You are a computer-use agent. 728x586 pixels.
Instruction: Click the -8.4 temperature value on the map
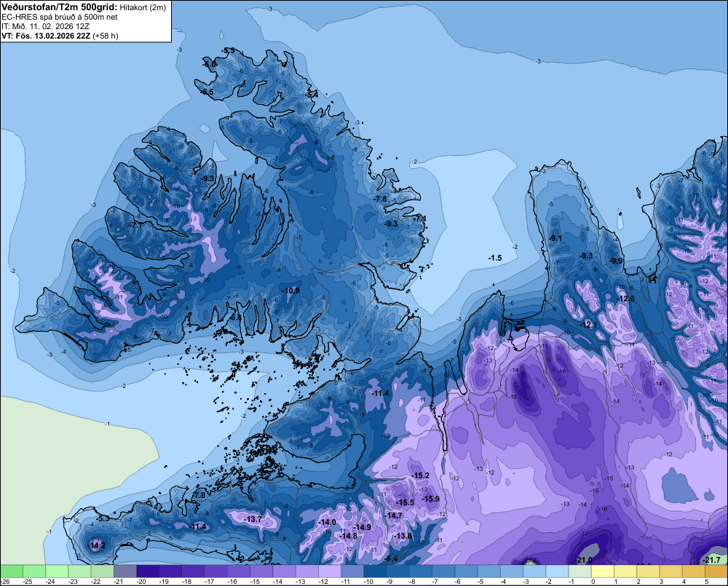[x=391, y=558]
